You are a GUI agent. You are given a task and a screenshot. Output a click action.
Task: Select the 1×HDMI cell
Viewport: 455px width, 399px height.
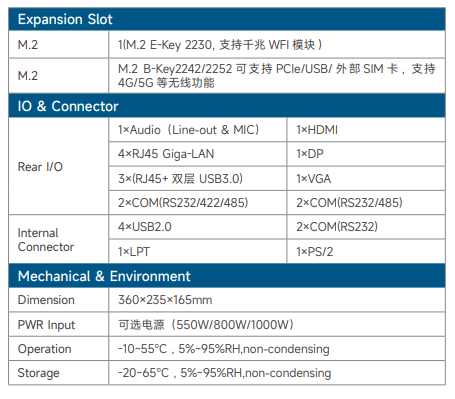[366, 130]
